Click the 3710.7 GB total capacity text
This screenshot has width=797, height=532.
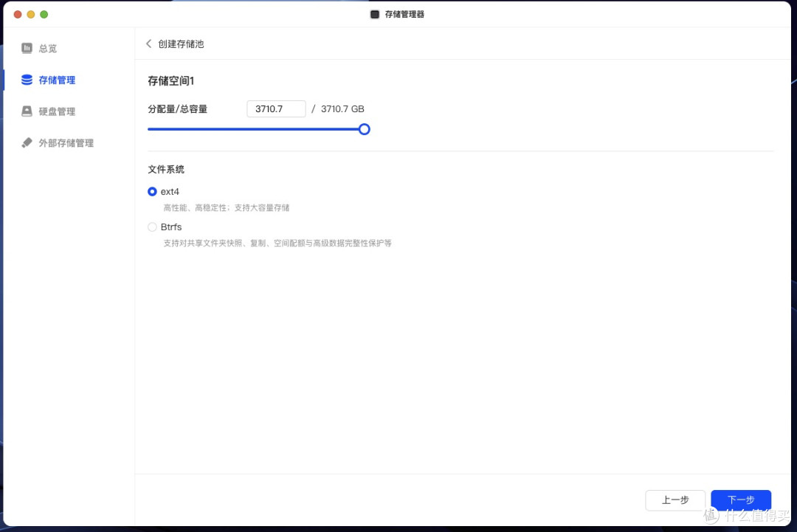342,108
